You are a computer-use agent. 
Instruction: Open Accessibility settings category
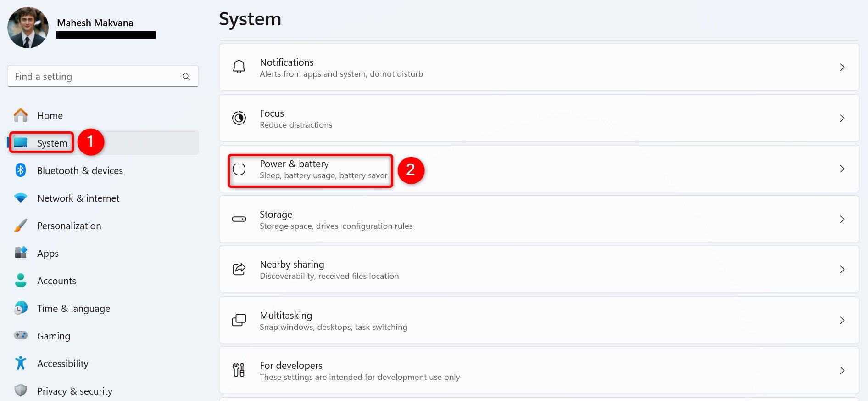(x=103, y=363)
